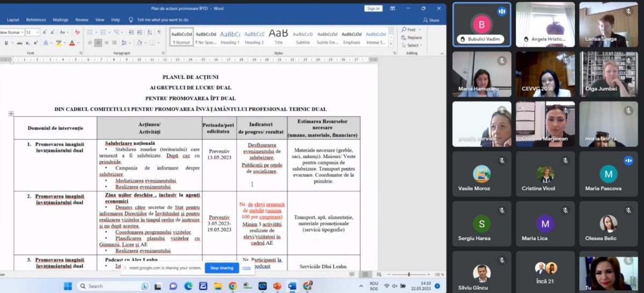
Task: Collapse the ribbon
Action: (x=443, y=53)
